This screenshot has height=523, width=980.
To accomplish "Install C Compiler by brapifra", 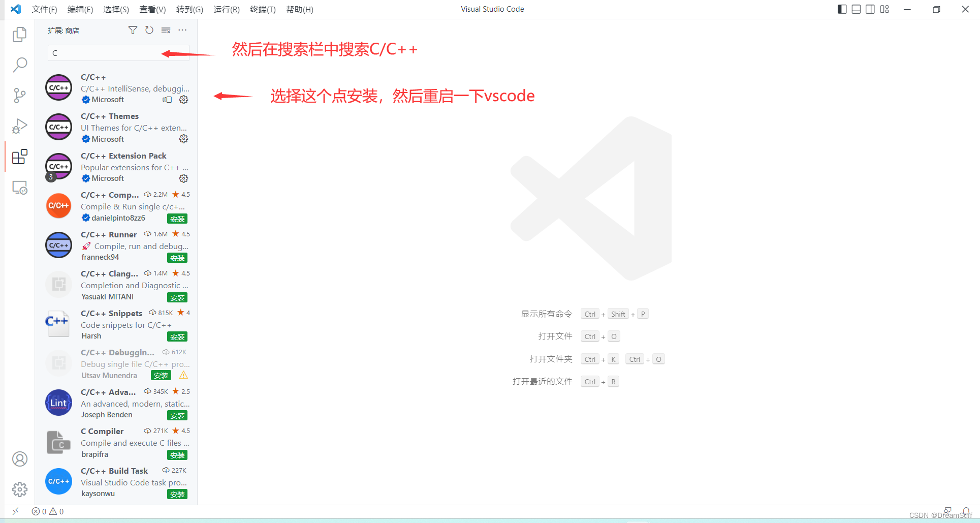I will click(177, 455).
